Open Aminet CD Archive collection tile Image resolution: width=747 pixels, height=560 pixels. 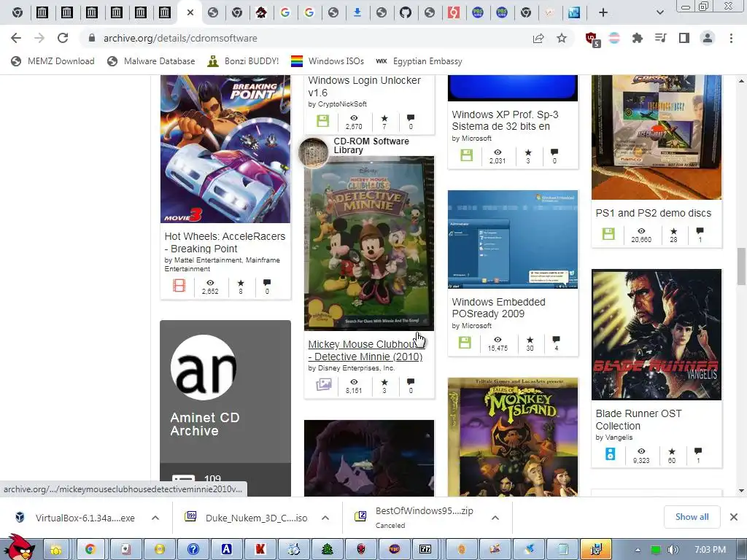click(225, 408)
